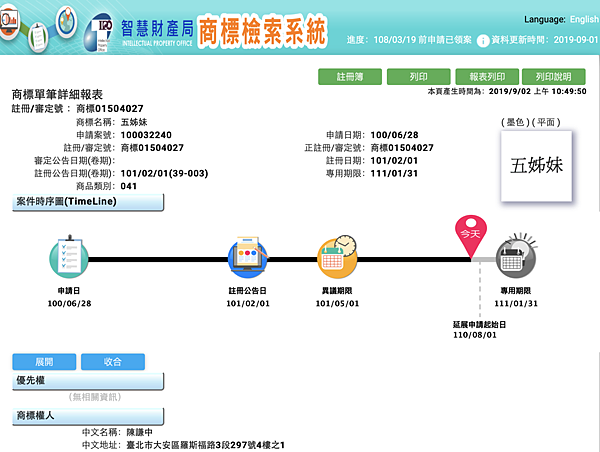This screenshot has width=600, height=452.
Task: Click goods class value 041
Action: tap(129, 186)
